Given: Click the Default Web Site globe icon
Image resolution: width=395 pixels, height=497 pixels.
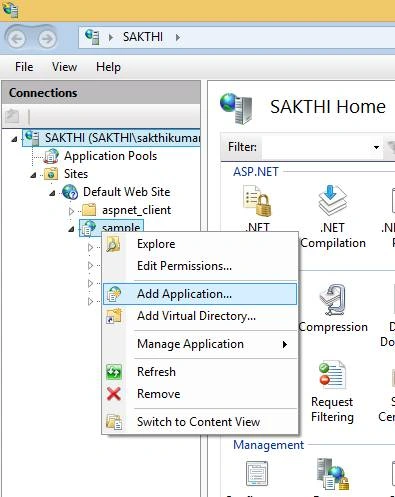Looking at the screenshot, I should click(70, 192).
